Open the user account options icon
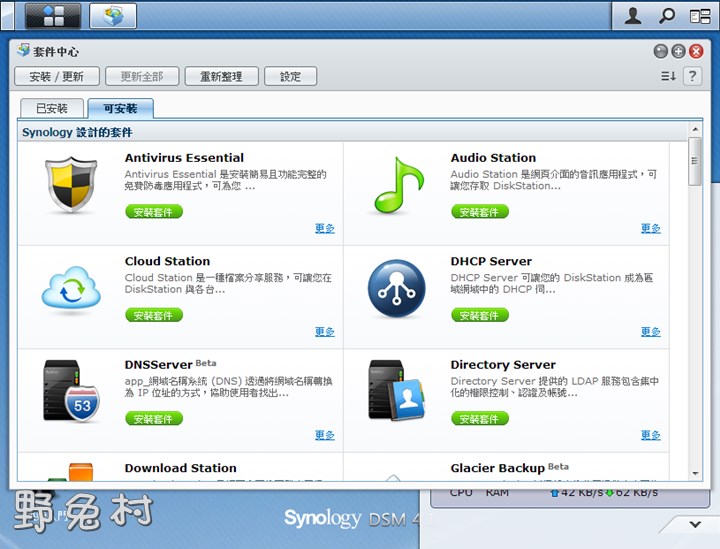This screenshot has width=720, height=549. pos(633,16)
